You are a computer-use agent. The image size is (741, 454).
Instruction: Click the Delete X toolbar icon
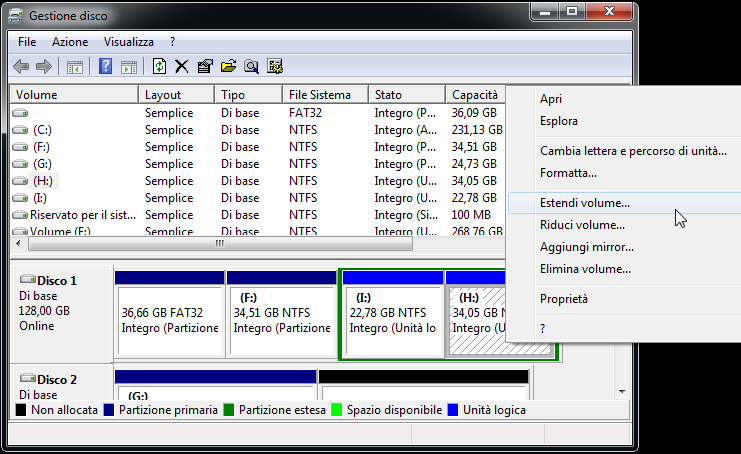click(x=181, y=67)
